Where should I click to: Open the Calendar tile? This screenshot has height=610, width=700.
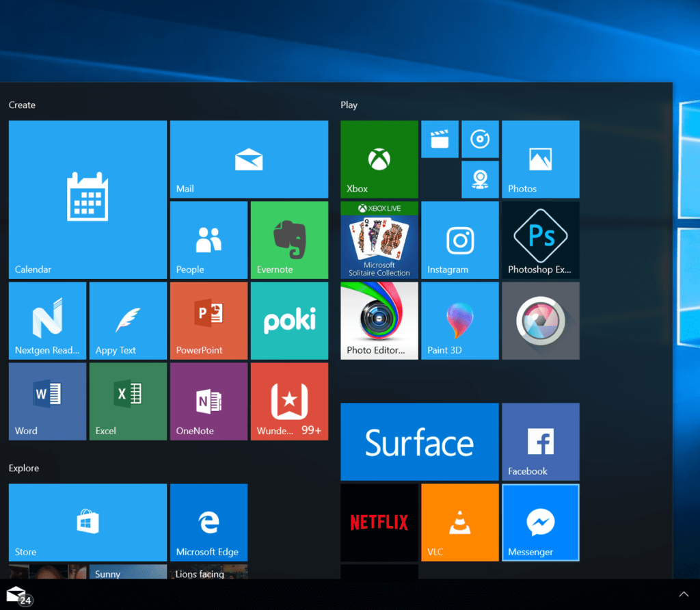87,200
